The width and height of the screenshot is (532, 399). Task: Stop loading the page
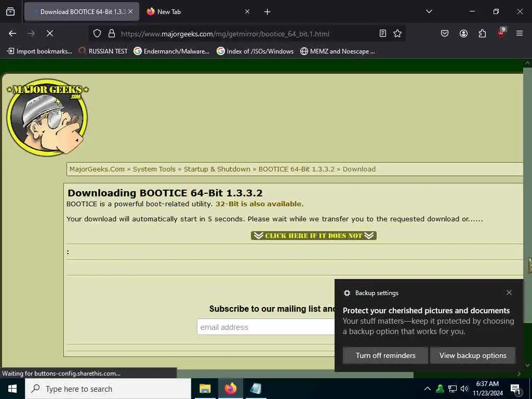pos(49,33)
